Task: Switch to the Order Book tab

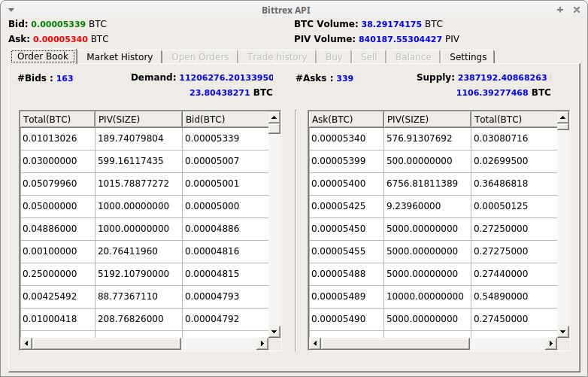Action: (43, 56)
